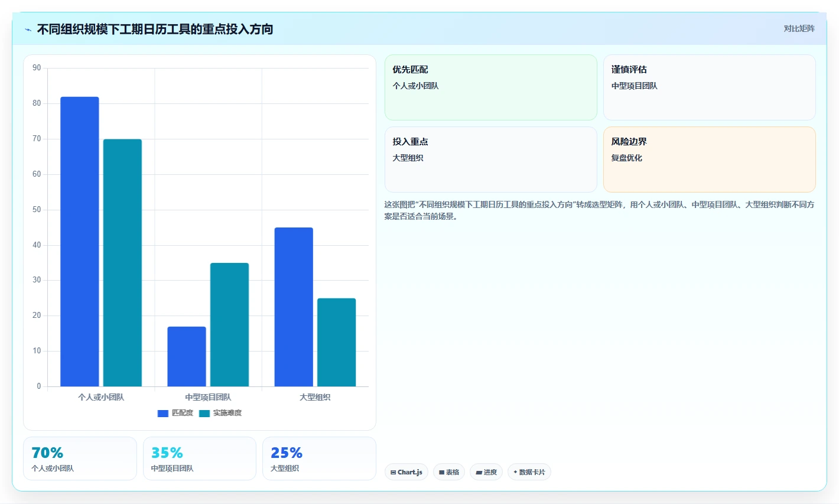The image size is (839, 504).
Task: Click the 进度 tag
Action: pos(486,472)
